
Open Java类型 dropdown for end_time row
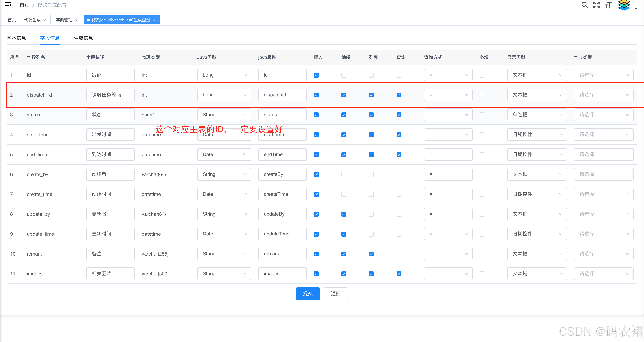[x=224, y=154]
